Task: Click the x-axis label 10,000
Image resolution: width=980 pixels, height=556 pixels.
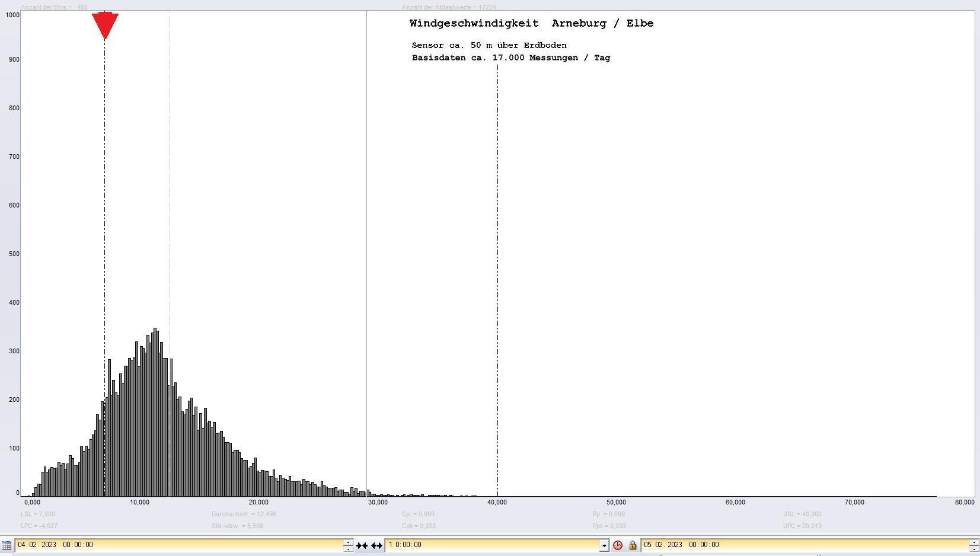Action: [140, 502]
